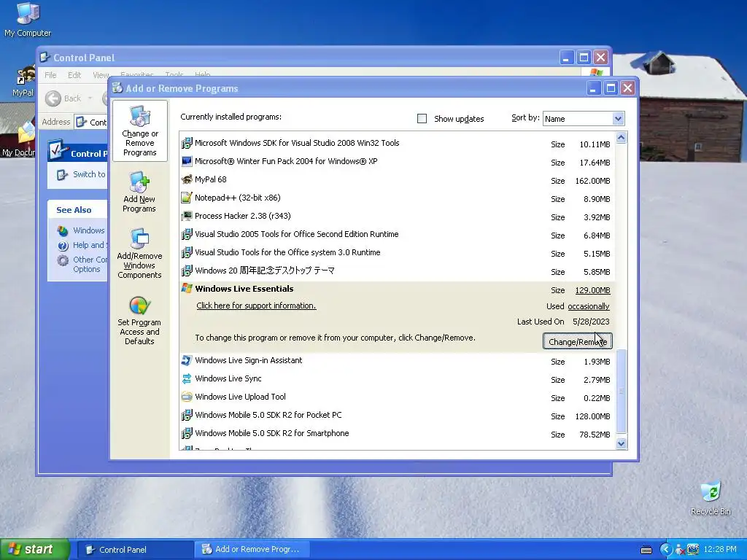Open View menu in Control Panel window
The width and height of the screenshot is (747, 560).
pyautogui.click(x=101, y=75)
